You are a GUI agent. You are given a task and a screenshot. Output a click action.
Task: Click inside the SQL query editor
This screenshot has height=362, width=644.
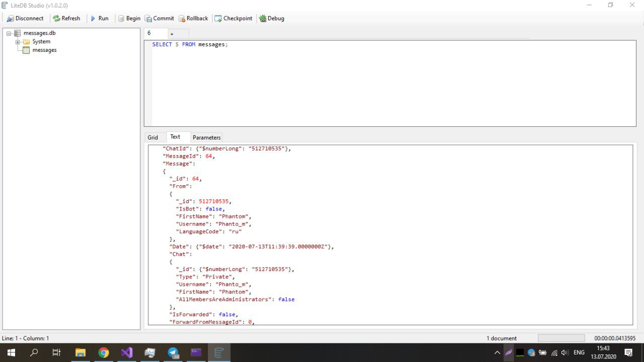tap(390, 83)
